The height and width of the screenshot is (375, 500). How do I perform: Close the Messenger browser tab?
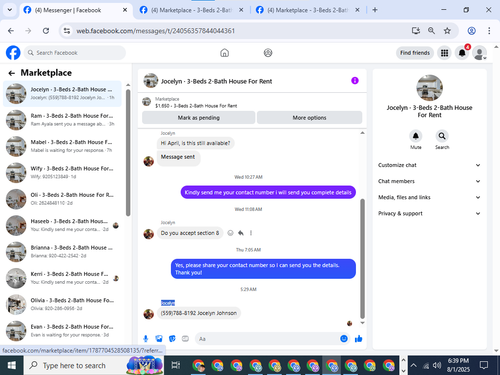coord(125,10)
